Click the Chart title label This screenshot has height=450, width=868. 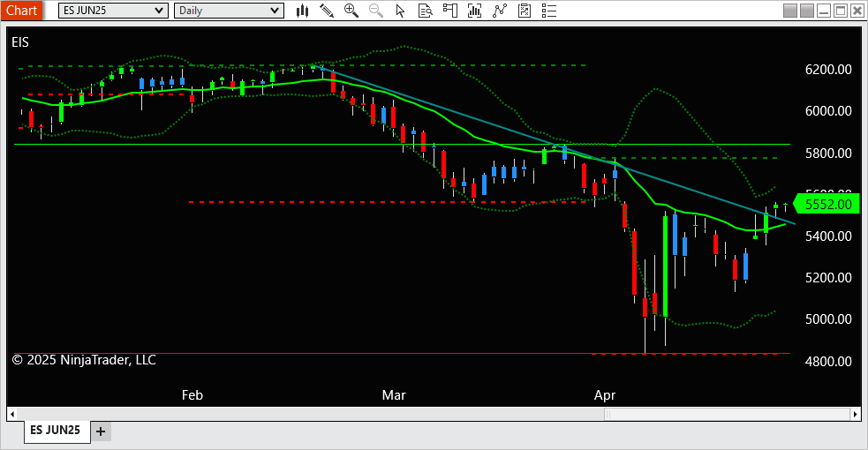tap(21, 11)
